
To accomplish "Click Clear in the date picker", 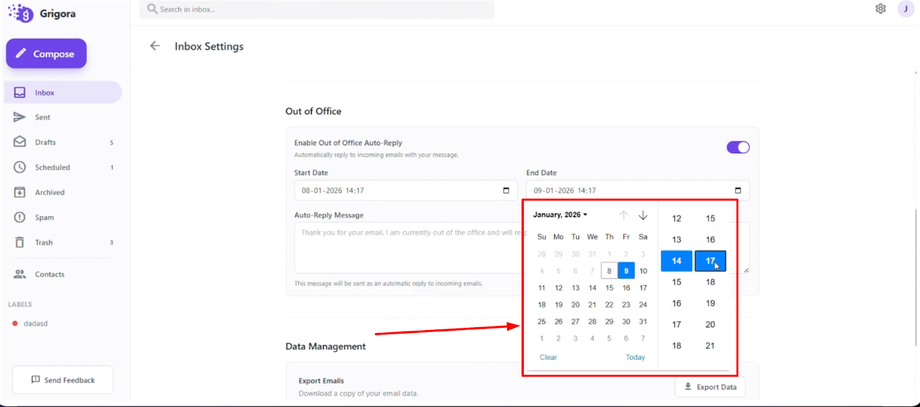I will coord(548,357).
